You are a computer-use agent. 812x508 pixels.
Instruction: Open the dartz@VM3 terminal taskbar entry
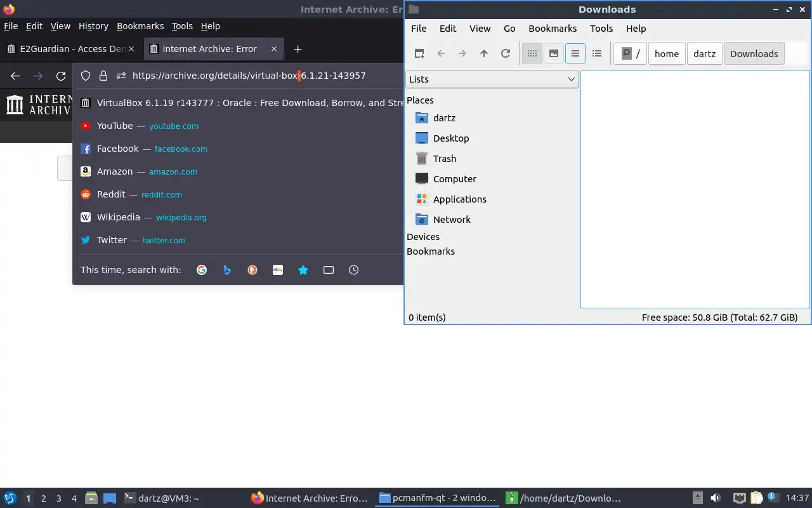pyautogui.click(x=161, y=498)
